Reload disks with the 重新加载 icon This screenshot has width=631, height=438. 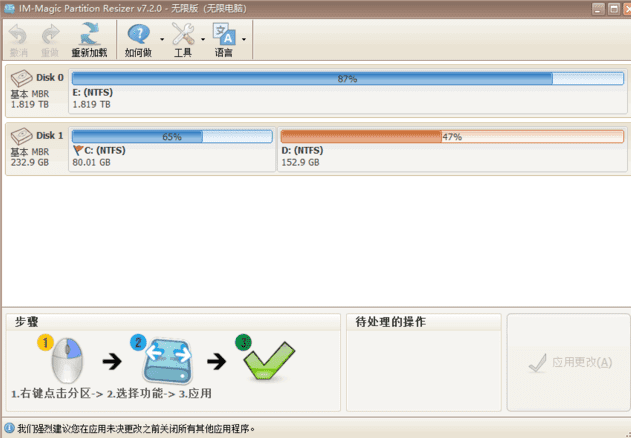coord(89,34)
